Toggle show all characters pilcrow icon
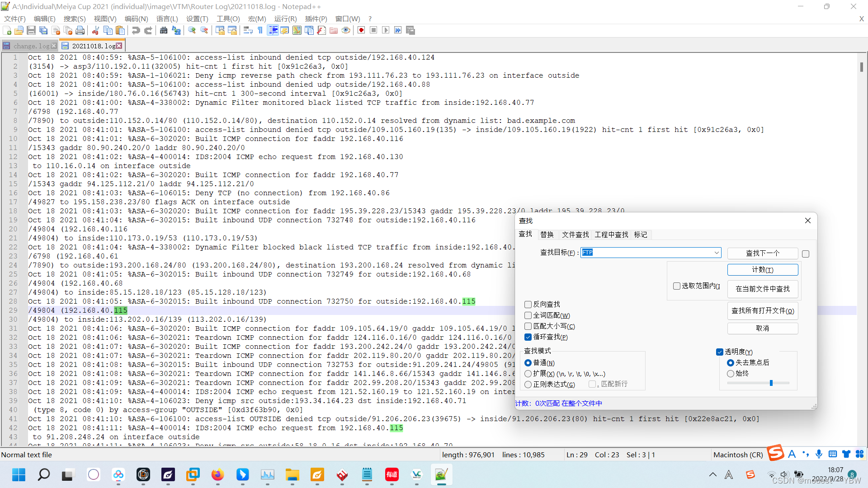Viewport: 868px width, 488px height. pos(260,30)
